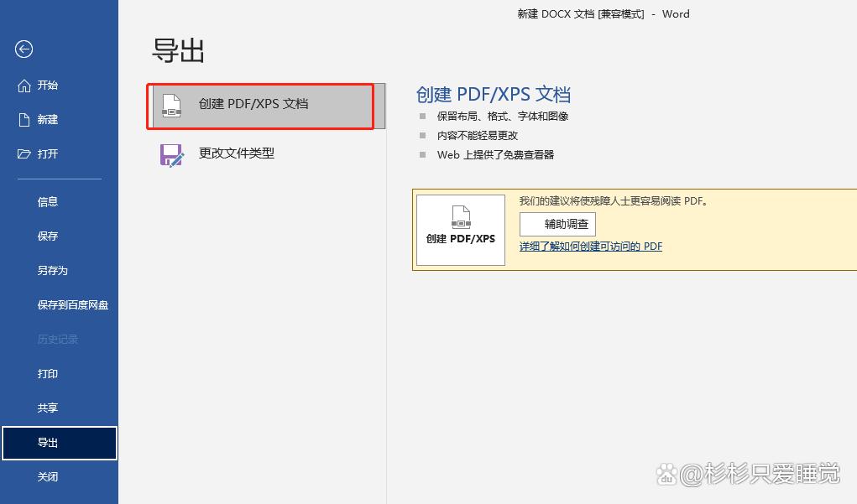The width and height of the screenshot is (857, 504).
Task: Click the 创建 PDF/XPS export button
Action: (x=460, y=230)
